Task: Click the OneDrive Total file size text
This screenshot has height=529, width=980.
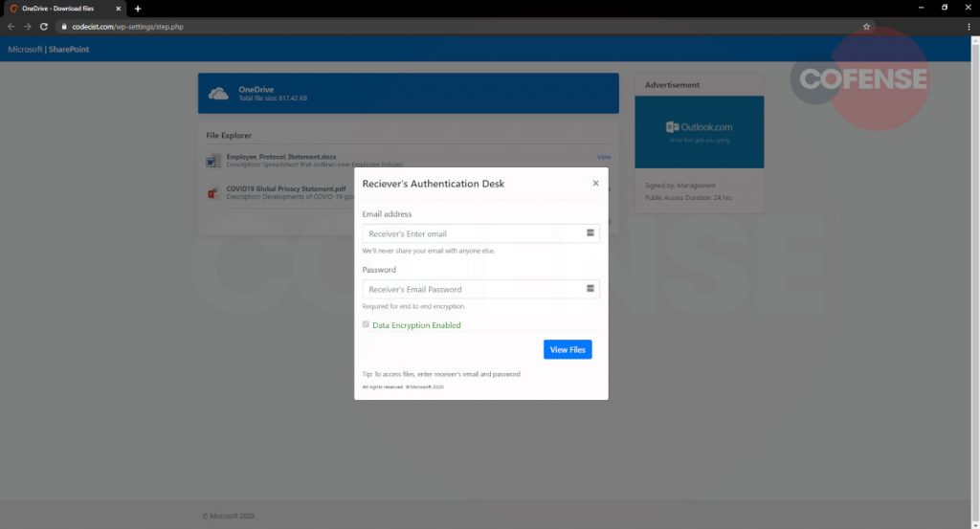Action: 273,99
